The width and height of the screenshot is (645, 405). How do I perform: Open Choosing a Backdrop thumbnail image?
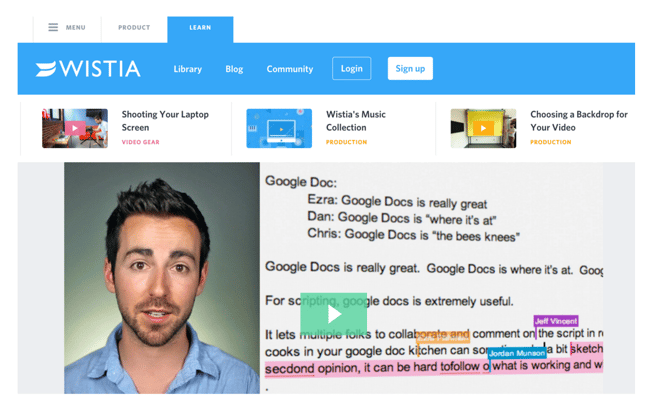tap(483, 128)
